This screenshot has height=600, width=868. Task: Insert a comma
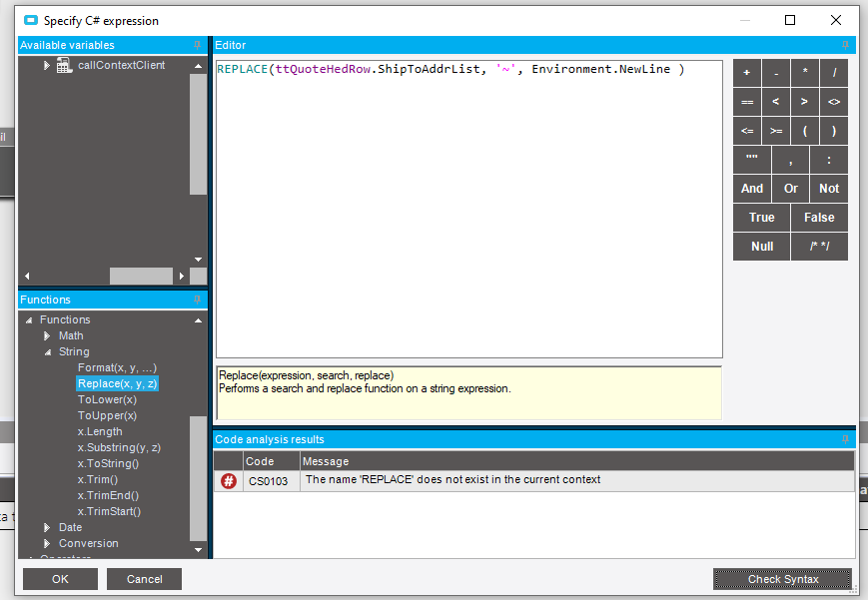click(x=790, y=160)
